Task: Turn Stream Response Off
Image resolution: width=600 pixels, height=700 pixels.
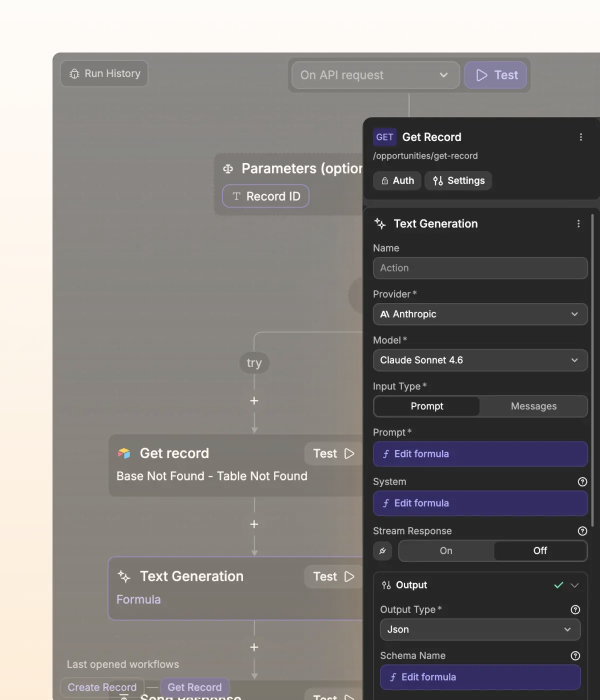Action: coord(540,550)
